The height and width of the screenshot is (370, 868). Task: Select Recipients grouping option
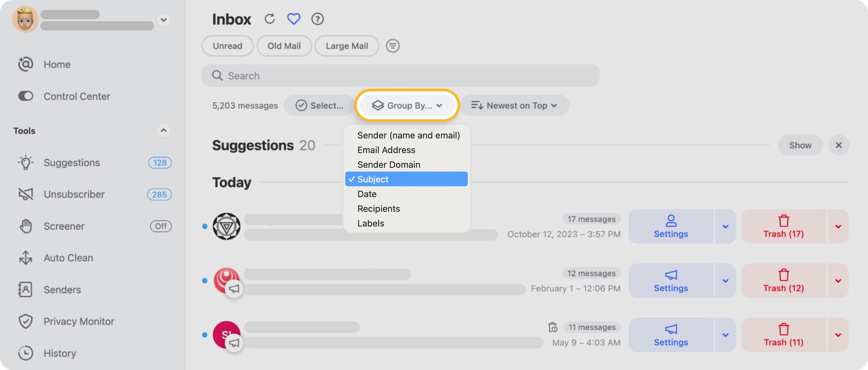378,208
